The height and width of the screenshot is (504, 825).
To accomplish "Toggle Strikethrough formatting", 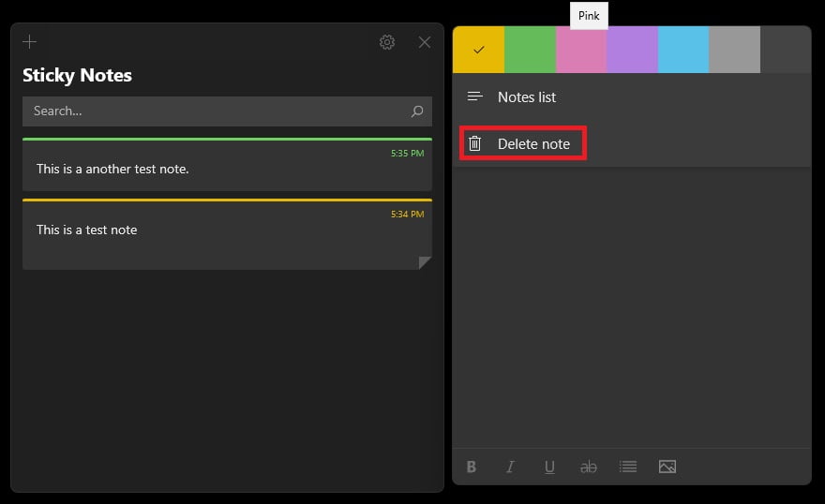I will pyautogui.click(x=588, y=467).
